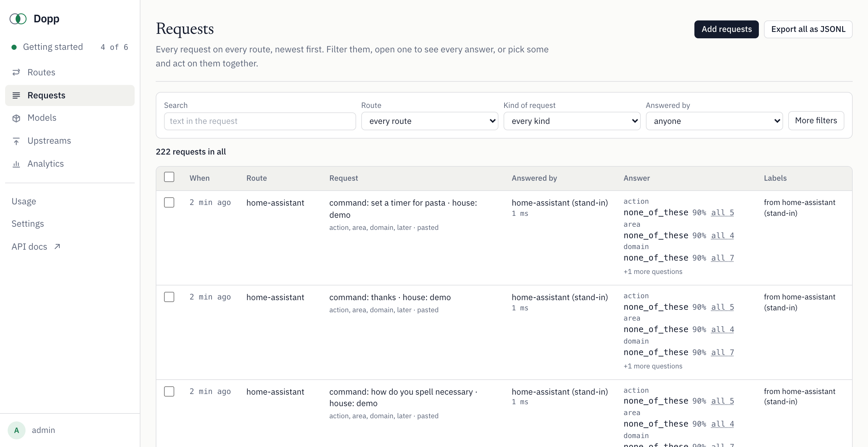This screenshot has height=447, width=868.
Task: Click 'home-assistant (stand-in)' answerer in thanks row
Action: [560, 297]
